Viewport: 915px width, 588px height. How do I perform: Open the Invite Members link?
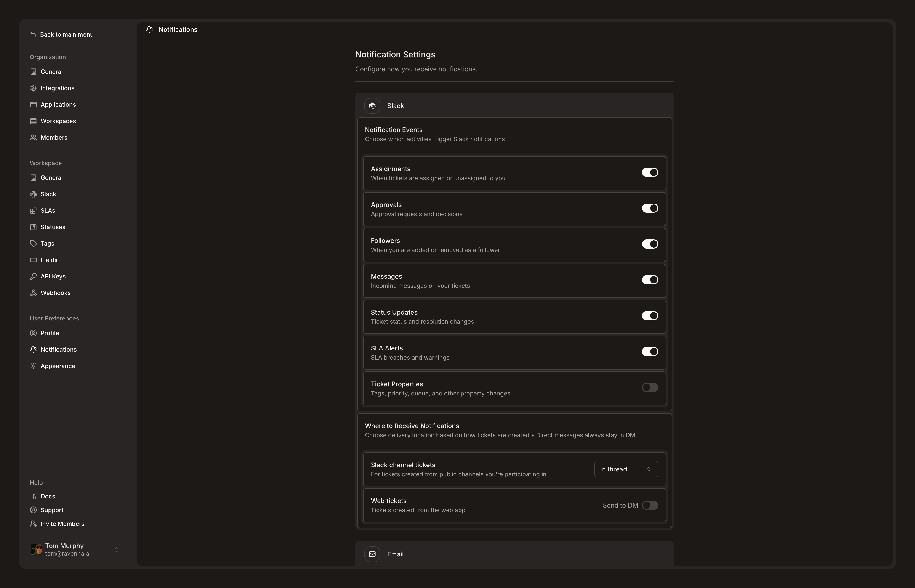62,524
